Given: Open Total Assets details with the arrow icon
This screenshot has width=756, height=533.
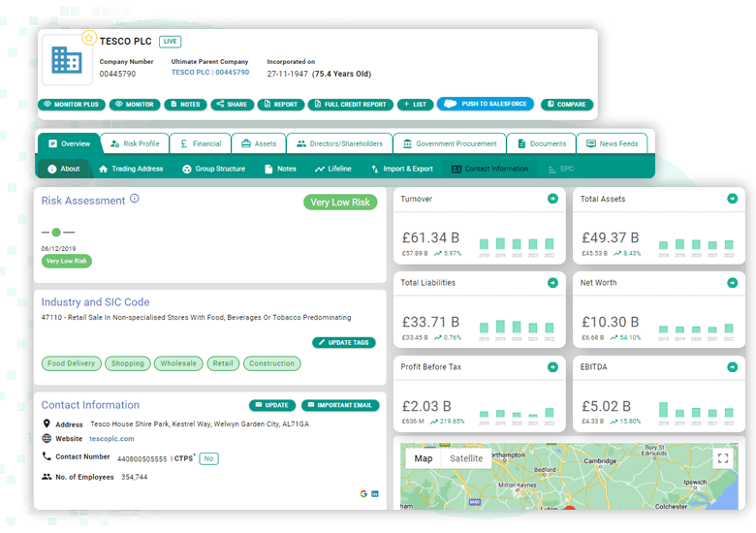Looking at the screenshot, I should pyautogui.click(x=733, y=199).
